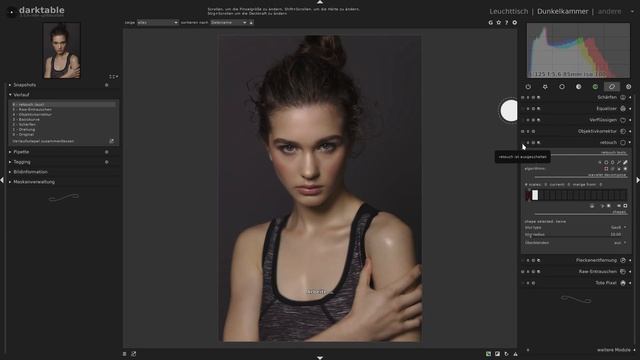Click the Schärfen module icon
Image resolution: width=640 pixels, height=360 pixels.
[x=623, y=98]
